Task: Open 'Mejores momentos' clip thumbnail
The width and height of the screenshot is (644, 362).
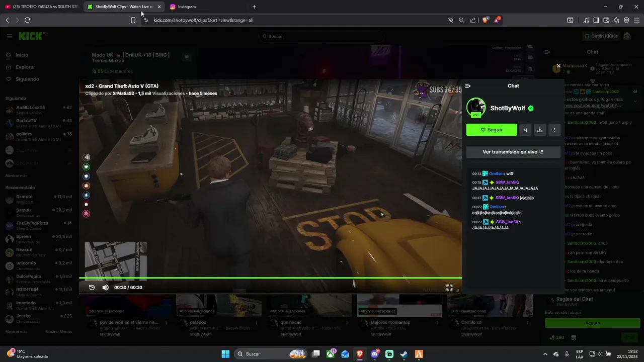Action: pos(400,305)
